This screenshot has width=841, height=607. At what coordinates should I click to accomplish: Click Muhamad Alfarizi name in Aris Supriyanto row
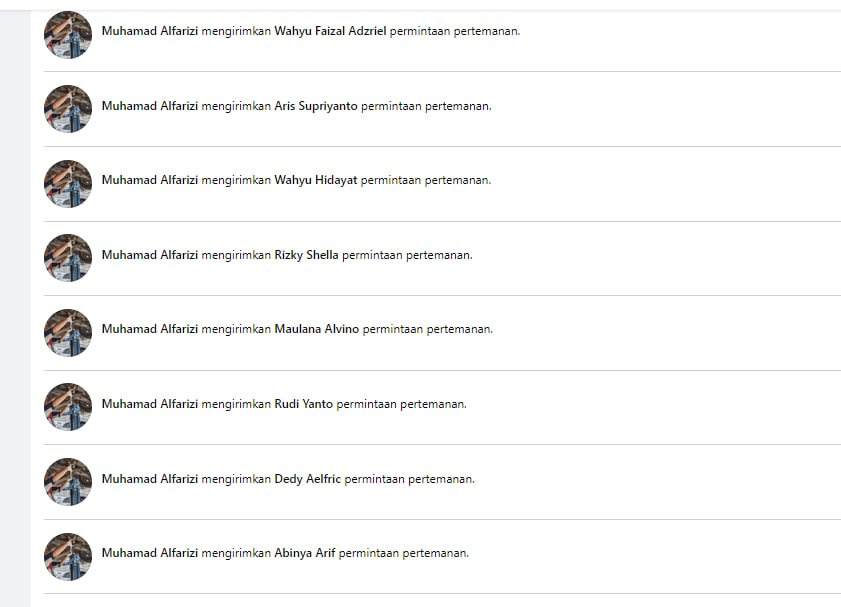(x=149, y=106)
